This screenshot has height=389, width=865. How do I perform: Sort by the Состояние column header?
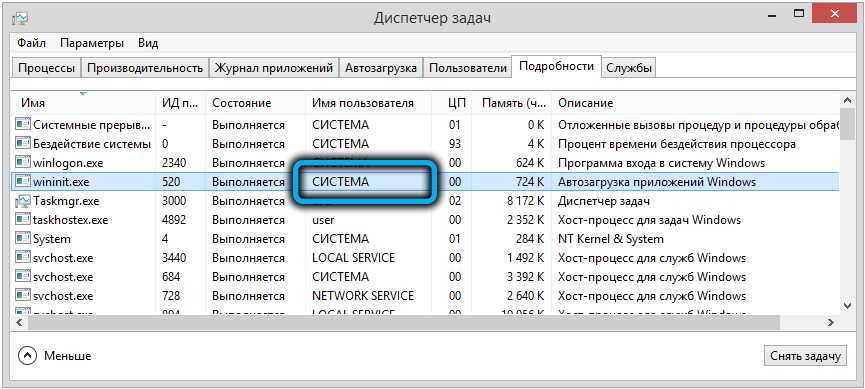tap(255, 103)
